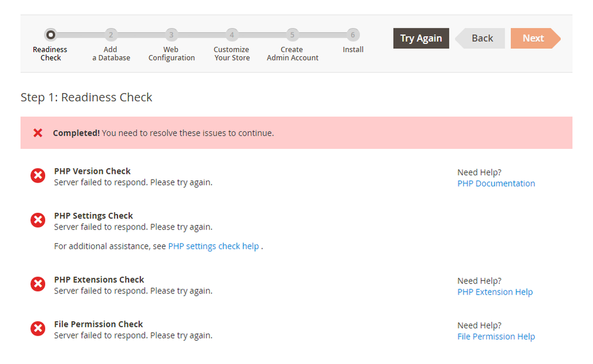This screenshot has width=593, height=364.
Task: Jump to step 4 Customize Your Store
Action: [232, 35]
